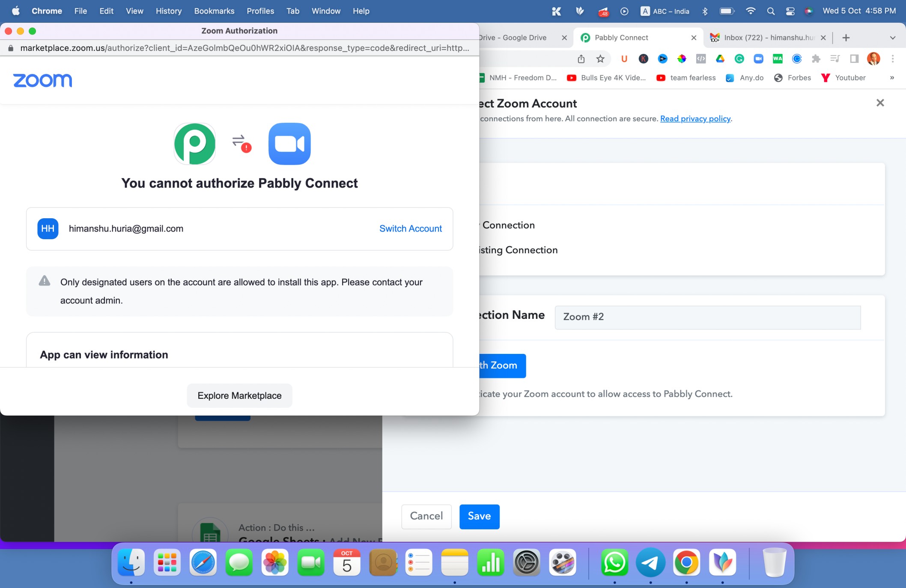The height and width of the screenshot is (588, 906).
Task: Switch to the Pabbly Connect tab
Action: click(x=637, y=38)
